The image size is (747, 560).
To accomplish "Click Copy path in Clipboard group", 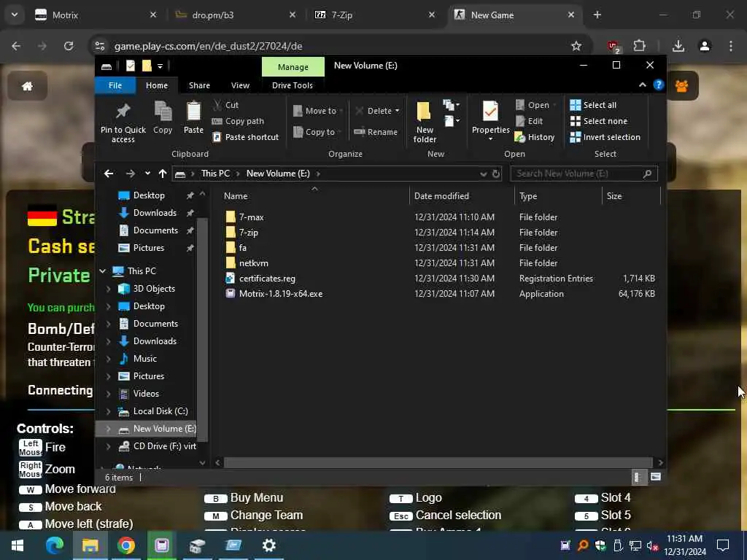I will [238, 121].
